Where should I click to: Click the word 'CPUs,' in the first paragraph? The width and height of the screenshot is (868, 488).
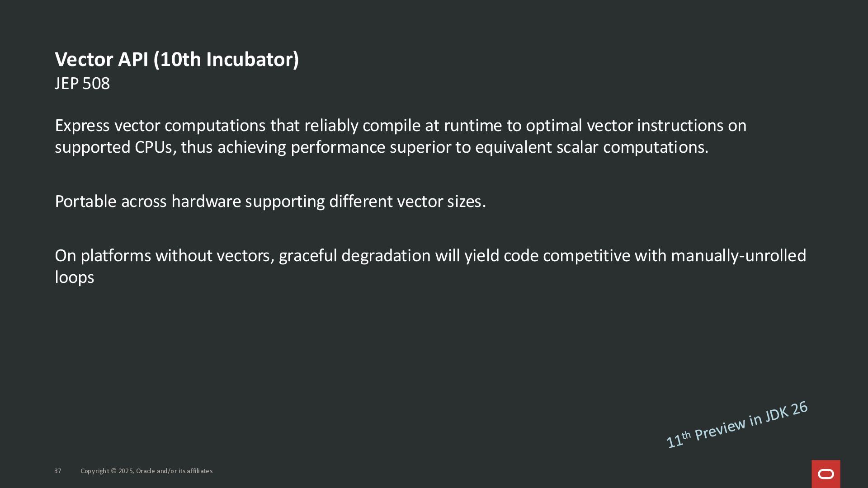pos(155,147)
